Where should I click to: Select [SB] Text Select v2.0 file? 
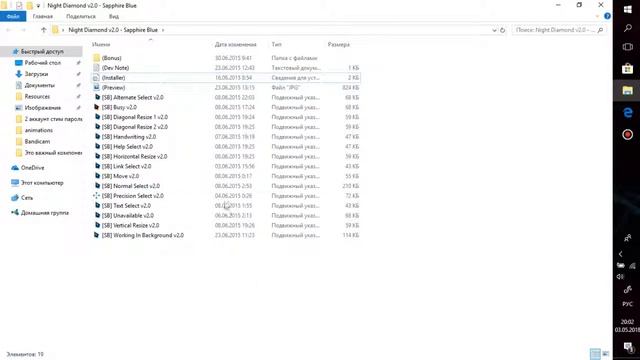click(x=126, y=206)
